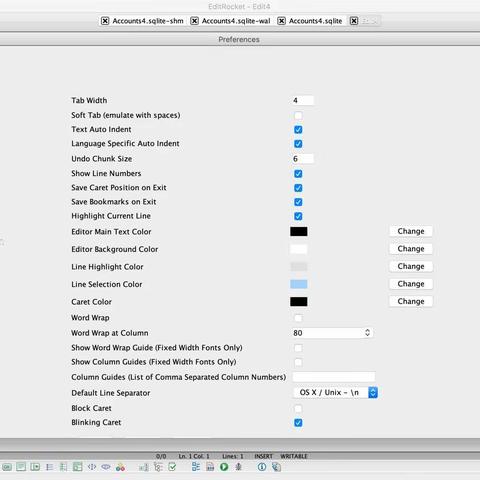Toggle Show Line Numbers checkbox
Viewport: 480px width, 480px height.
pyautogui.click(x=298, y=174)
